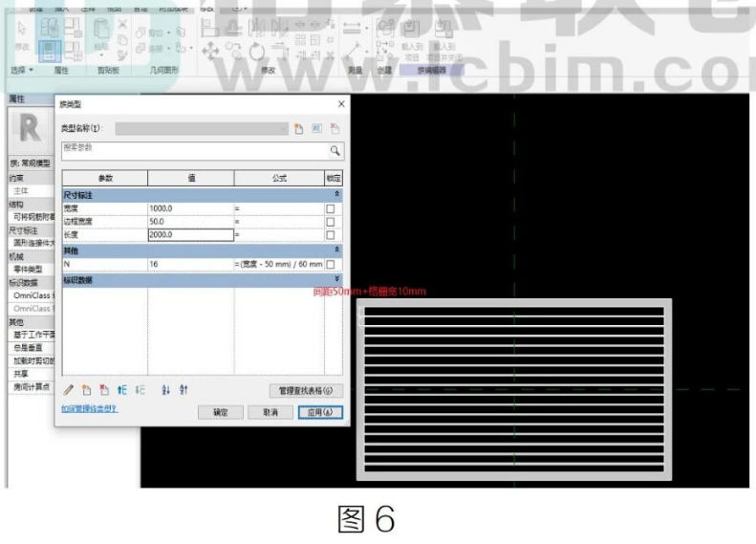Click the 边框宽度 parameter name

coord(78,222)
